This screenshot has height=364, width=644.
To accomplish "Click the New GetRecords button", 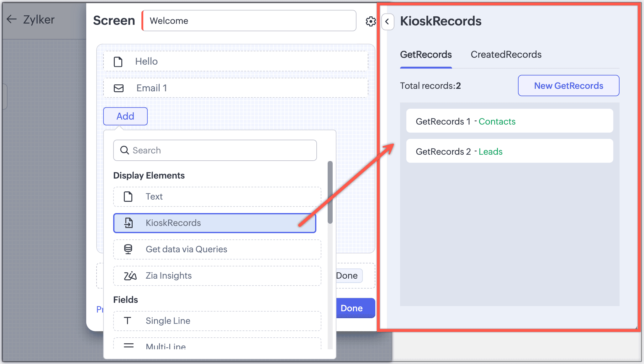I will (x=568, y=86).
